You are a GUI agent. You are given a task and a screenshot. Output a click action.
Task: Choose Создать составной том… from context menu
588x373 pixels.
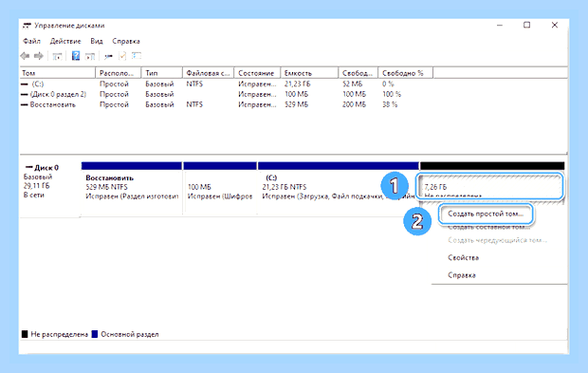[x=488, y=227]
